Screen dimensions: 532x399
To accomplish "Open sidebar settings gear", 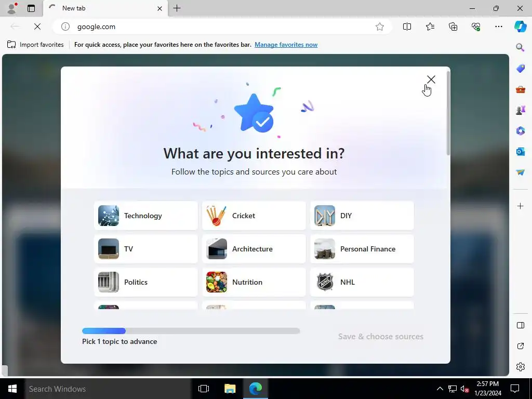I will [x=520, y=367].
